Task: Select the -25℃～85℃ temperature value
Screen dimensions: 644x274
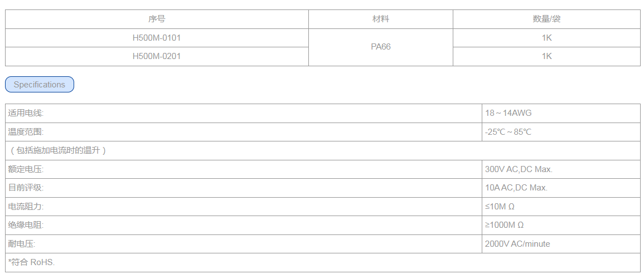Action: point(509,132)
